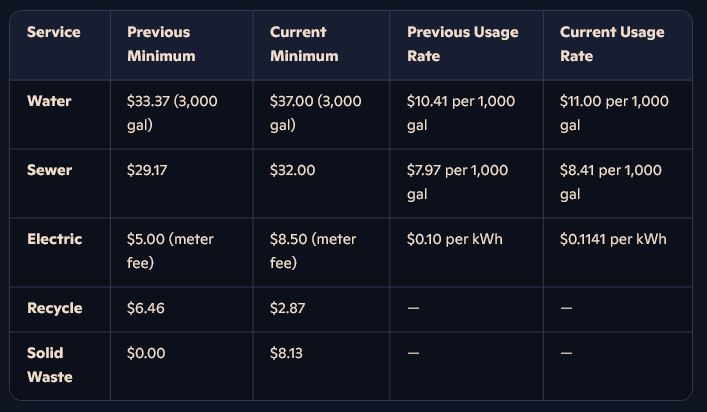Select the $8.50 meter fee cell
Image resolution: width=707 pixels, height=412 pixels.
pos(313,251)
